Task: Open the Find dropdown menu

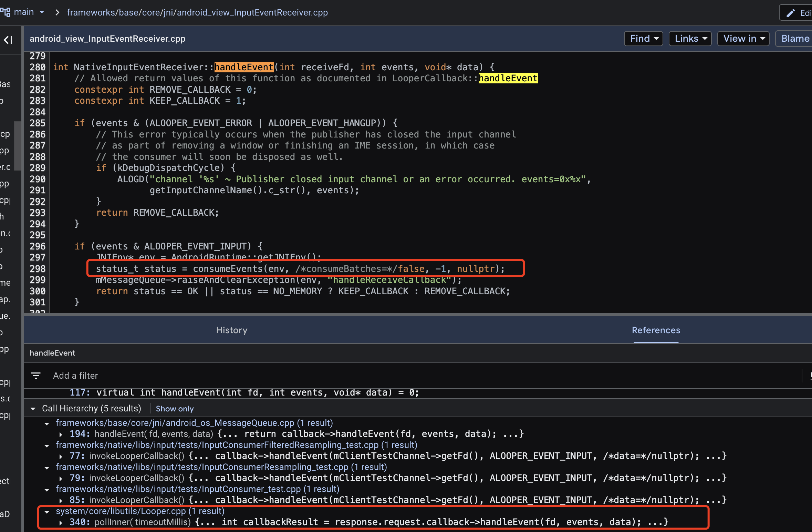Action: click(643, 39)
